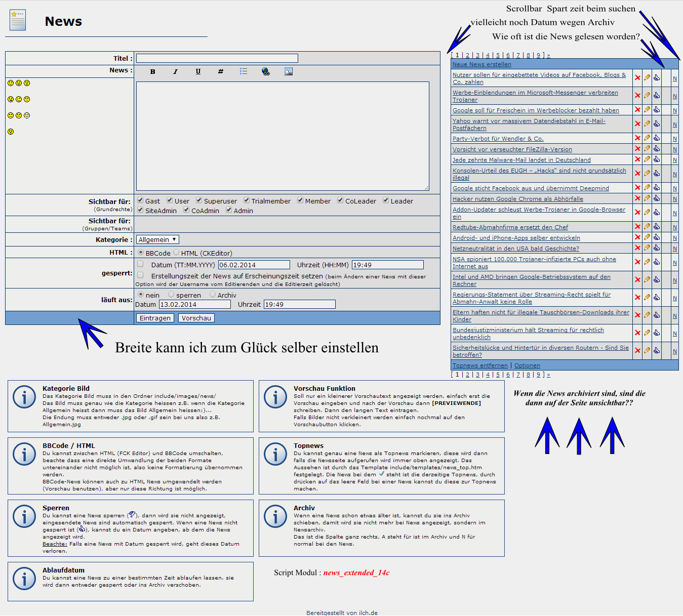Uncheck the Leader visibility checkbox
The height and width of the screenshot is (616, 683).
[x=386, y=200]
